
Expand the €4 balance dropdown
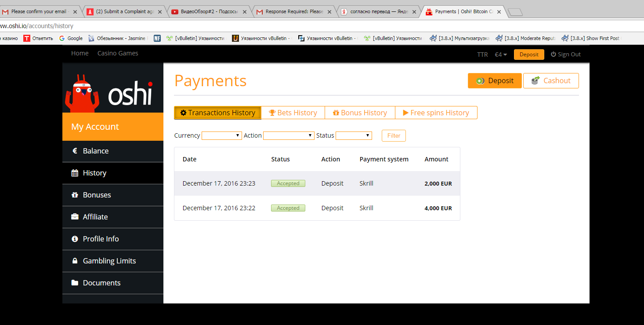point(501,54)
